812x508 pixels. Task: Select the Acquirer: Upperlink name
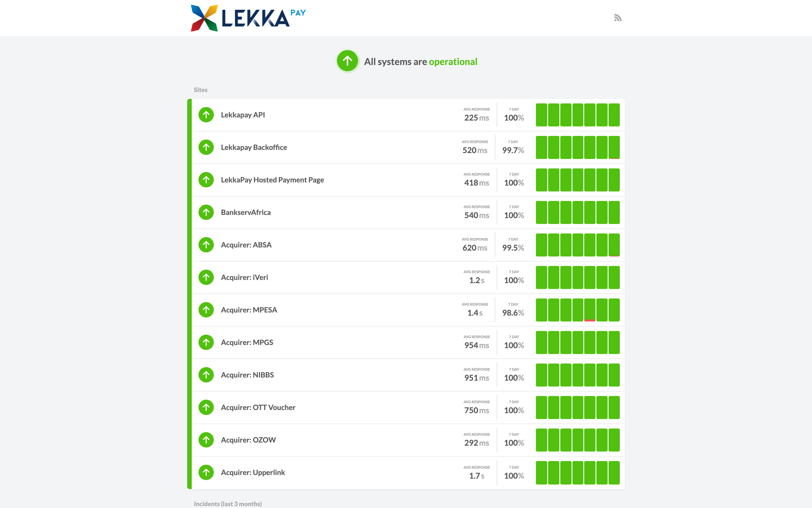[x=253, y=472]
